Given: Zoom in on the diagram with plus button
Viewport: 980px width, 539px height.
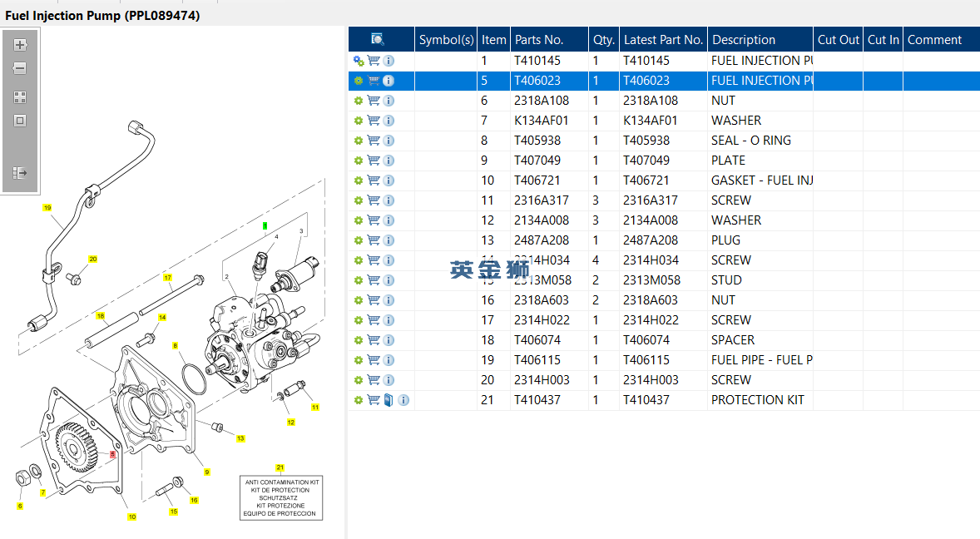Looking at the screenshot, I should pos(20,45).
